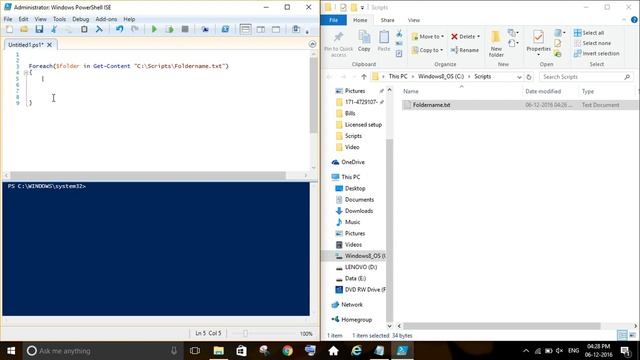This screenshot has width=640, height=360.
Task: Switch to large icons view button
Action: tap(632, 335)
